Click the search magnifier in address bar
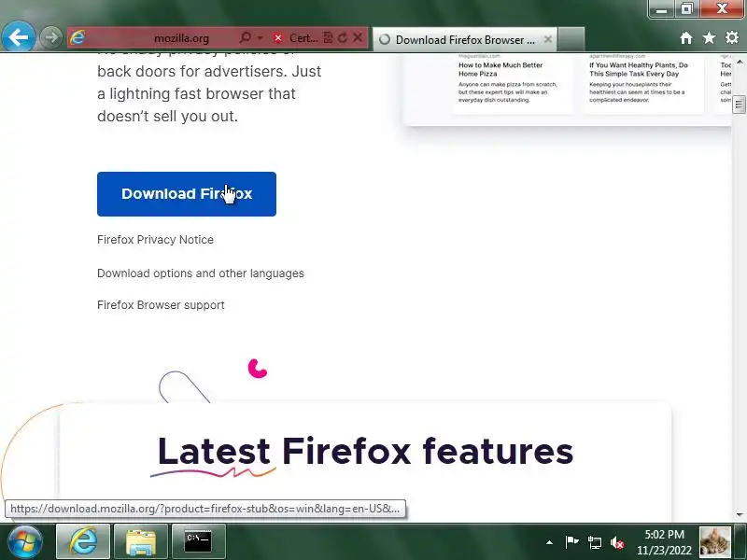Image resolution: width=747 pixels, height=560 pixels. point(246,37)
